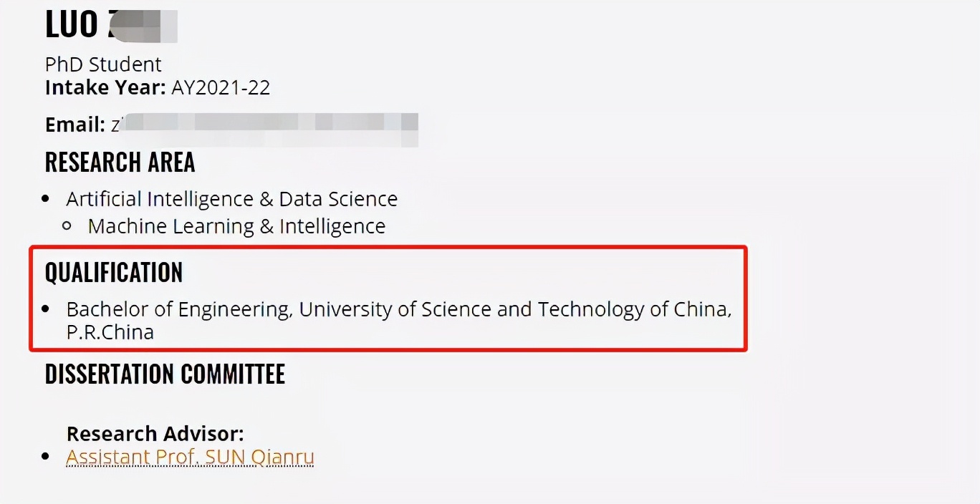This screenshot has width=980, height=504.
Task: Select the PhD Student text
Action: [x=103, y=64]
